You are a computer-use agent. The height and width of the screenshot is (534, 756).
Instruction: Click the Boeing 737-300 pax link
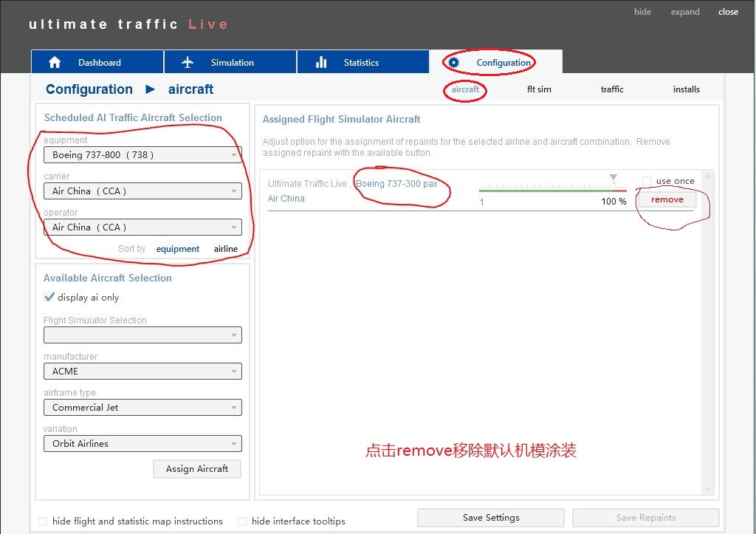(x=396, y=184)
